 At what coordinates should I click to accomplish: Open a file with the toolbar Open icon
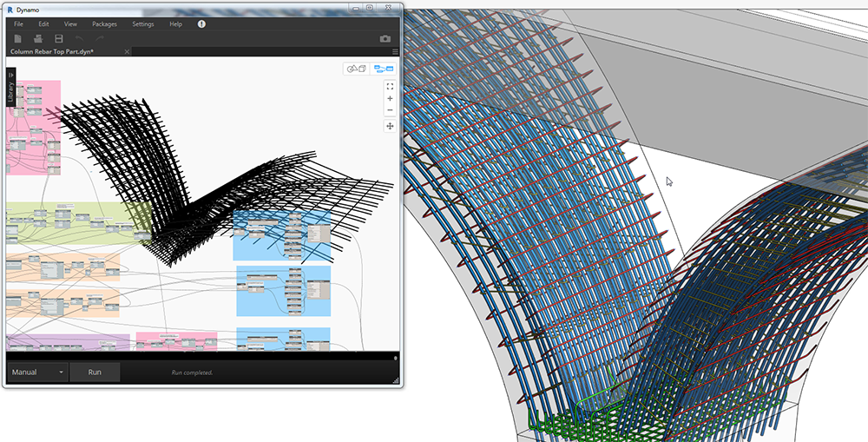(x=38, y=39)
